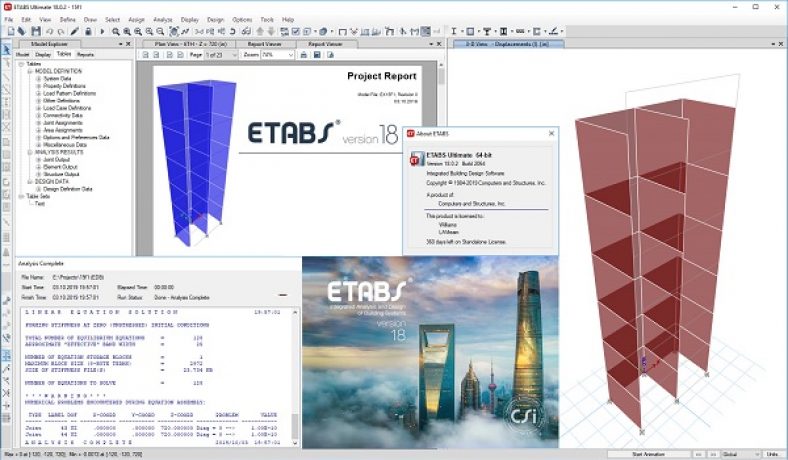Click the save icon in Report Viewer toolbar

tap(317, 55)
